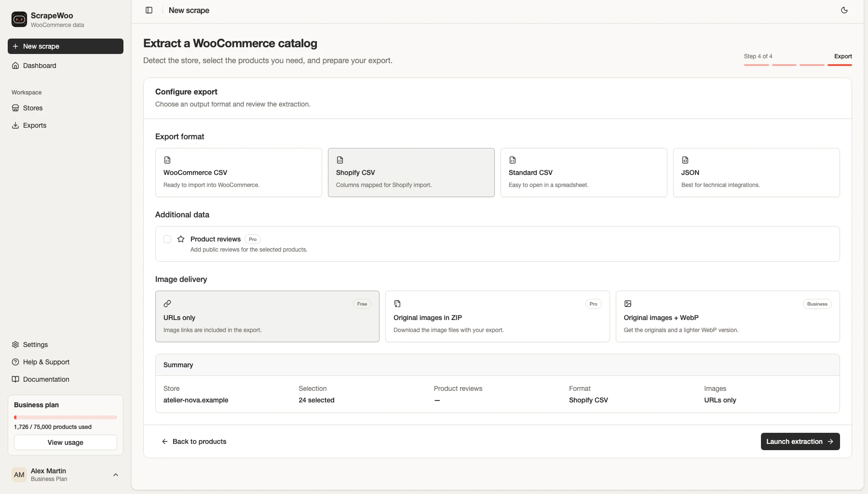Expand the Alex Martin account menu chevron
Viewport: 868px width, 494px height.
[116, 475]
